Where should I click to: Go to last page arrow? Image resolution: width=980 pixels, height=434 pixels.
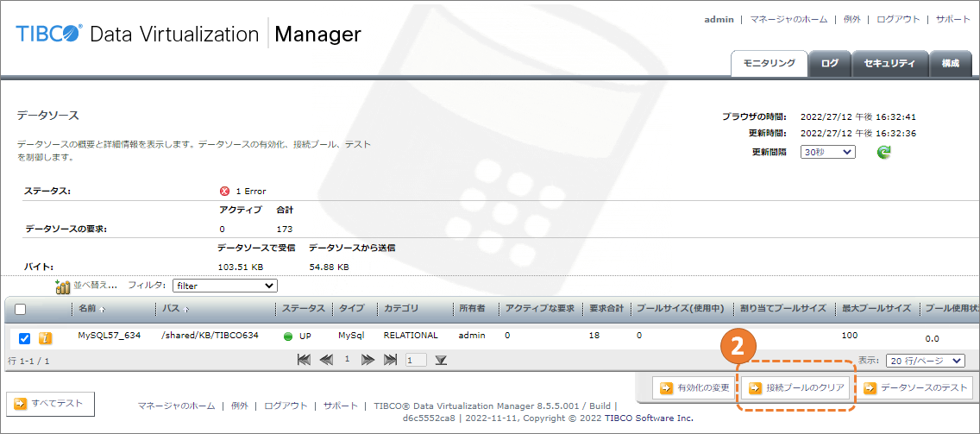[x=390, y=360]
